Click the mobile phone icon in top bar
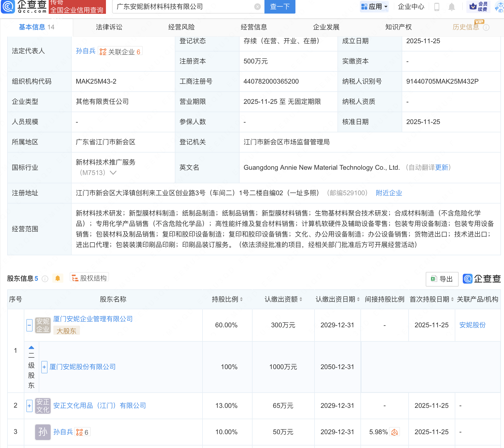 (437, 7)
